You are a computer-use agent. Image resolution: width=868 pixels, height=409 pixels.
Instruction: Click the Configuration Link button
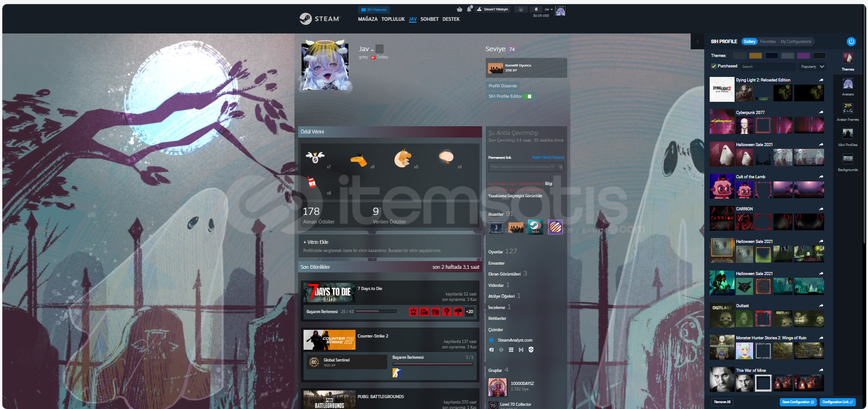click(x=838, y=402)
